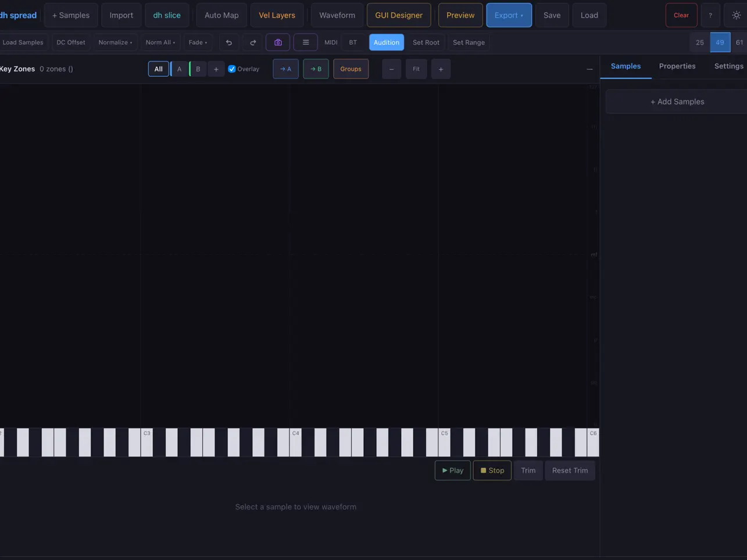The height and width of the screenshot is (560, 747).
Task: Switch to the Properties tab
Action: [x=677, y=66]
